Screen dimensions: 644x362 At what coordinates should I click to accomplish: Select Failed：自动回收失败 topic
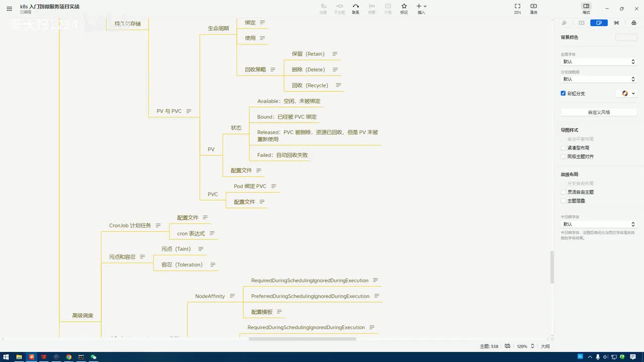282,155
